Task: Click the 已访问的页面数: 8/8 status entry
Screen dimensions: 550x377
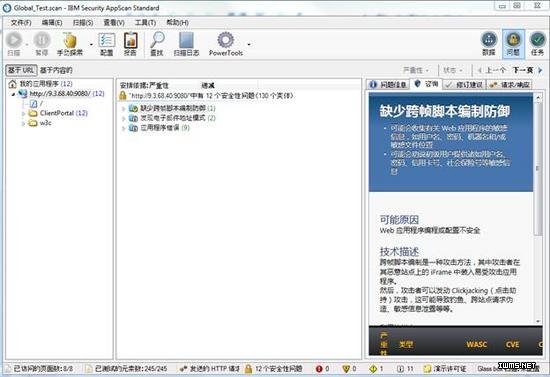Action: click(x=39, y=369)
